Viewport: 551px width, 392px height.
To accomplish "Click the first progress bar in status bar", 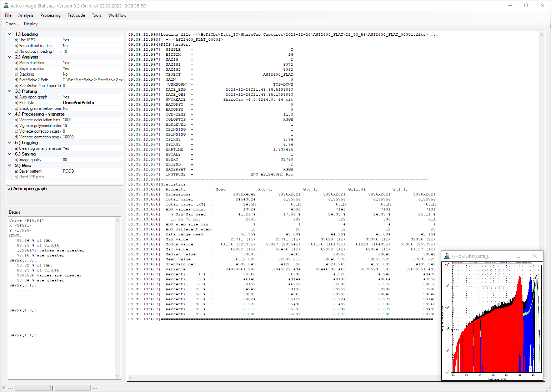I will point(33,388).
